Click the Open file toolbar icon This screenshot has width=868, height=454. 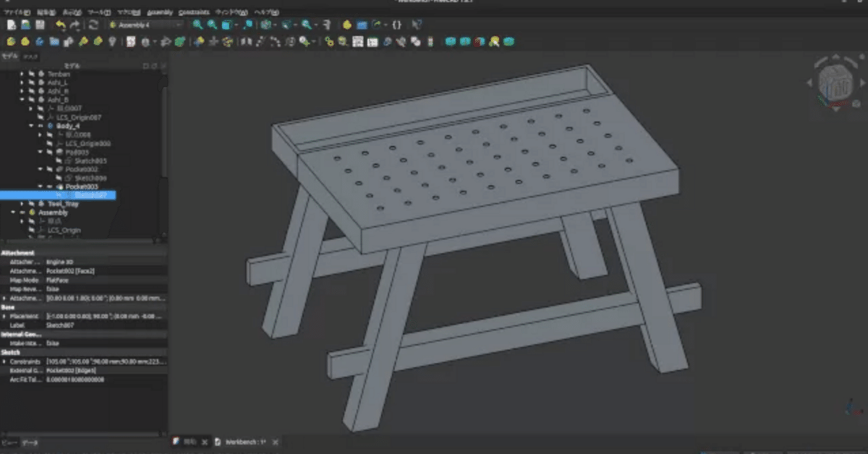point(25,25)
